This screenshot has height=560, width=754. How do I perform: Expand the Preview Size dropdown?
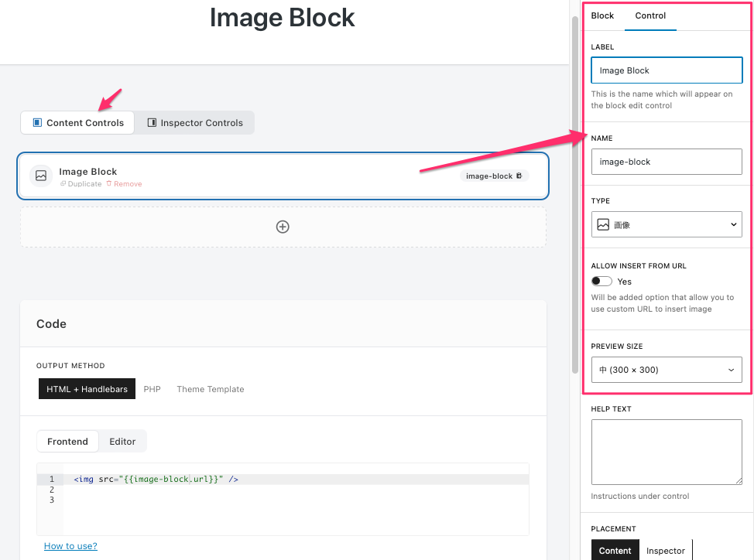coord(667,370)
